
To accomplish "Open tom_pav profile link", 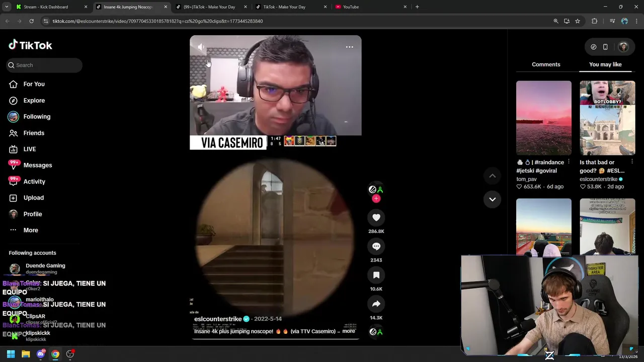I will [x=526, y=179].
